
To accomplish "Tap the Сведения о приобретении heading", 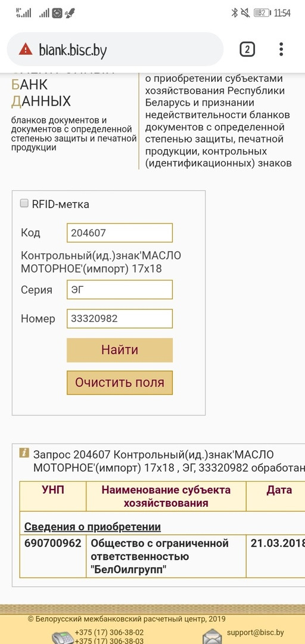I will tap(92, 527).
